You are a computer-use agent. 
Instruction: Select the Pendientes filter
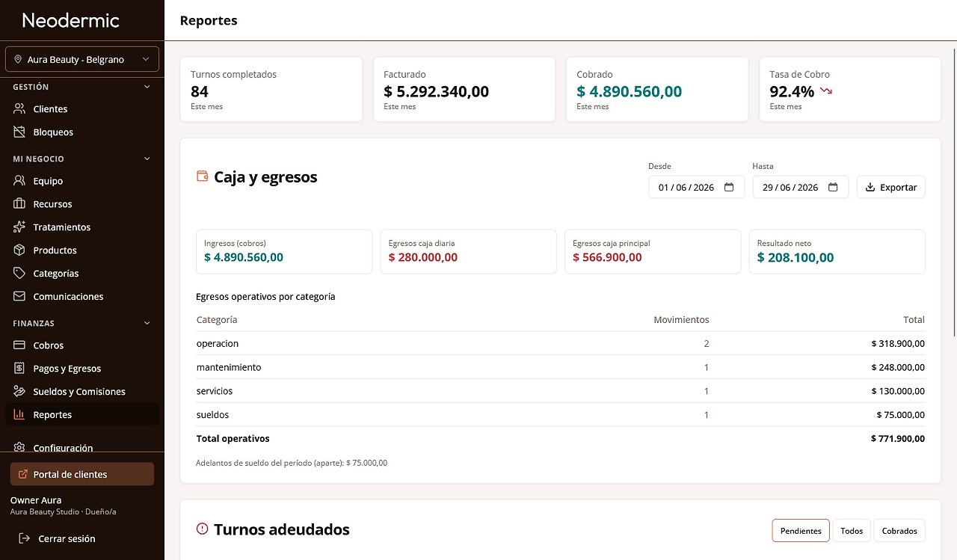coord(801,531)
